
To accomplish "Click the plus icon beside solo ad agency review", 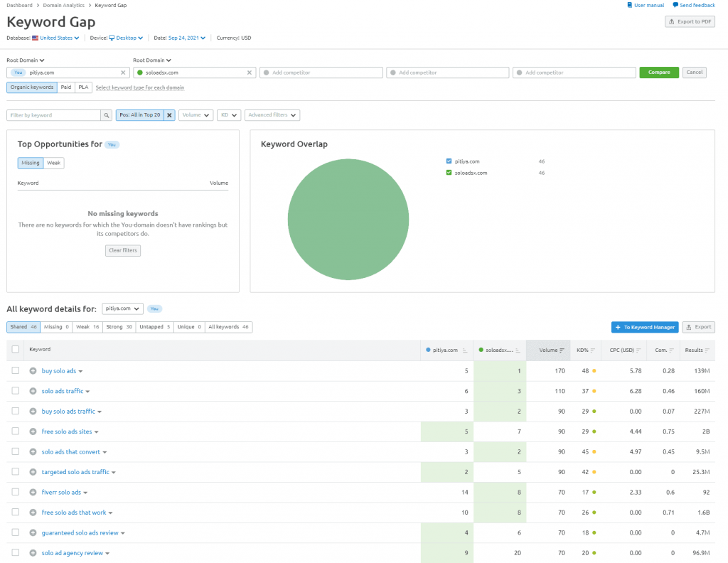I will tap(33, 553).
